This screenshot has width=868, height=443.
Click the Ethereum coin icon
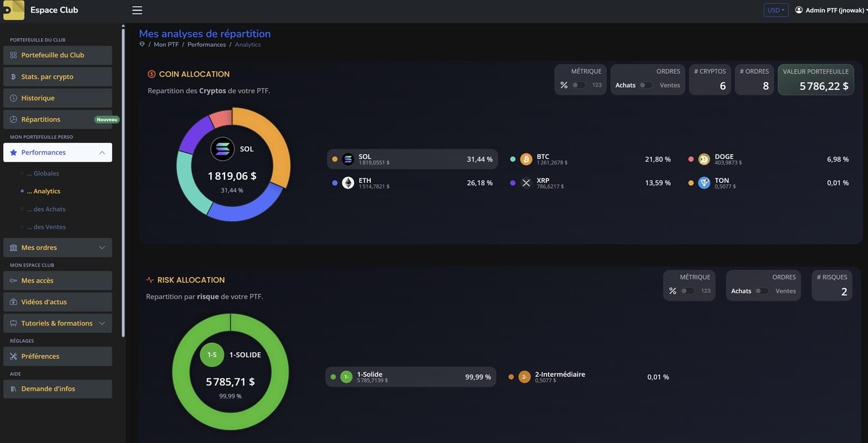click(x=348, y=183)
